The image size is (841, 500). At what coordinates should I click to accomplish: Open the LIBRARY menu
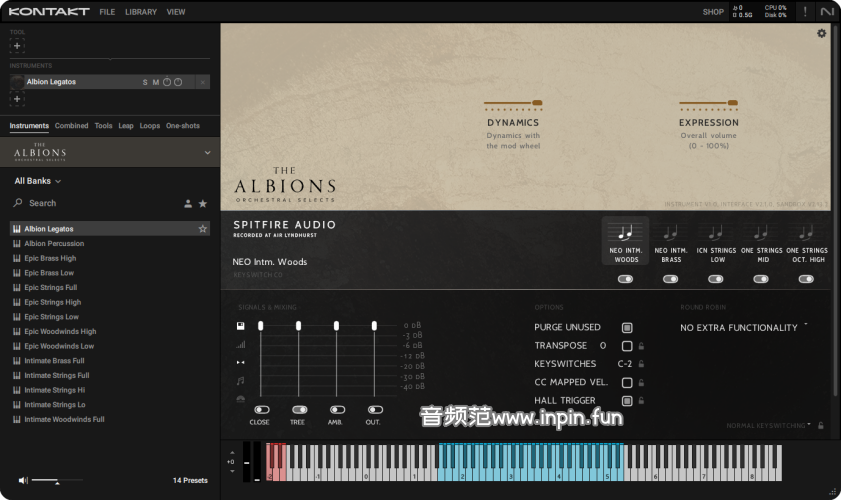pos(141,12)
